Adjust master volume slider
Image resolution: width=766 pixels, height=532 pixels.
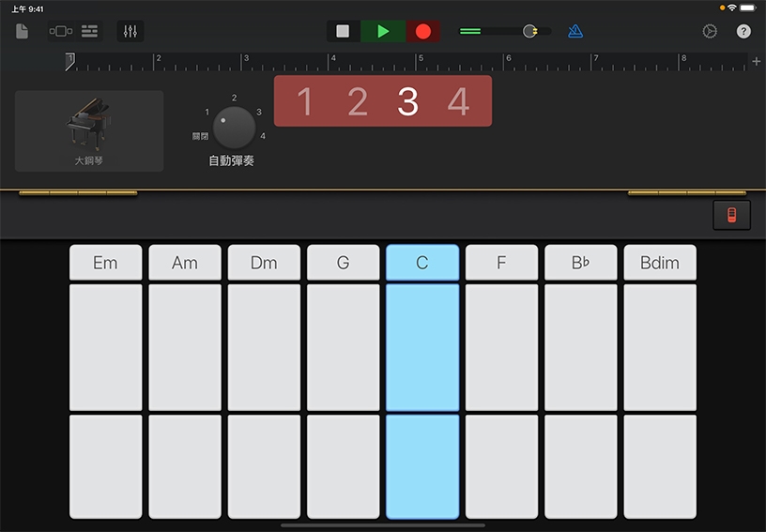(529, 31)
